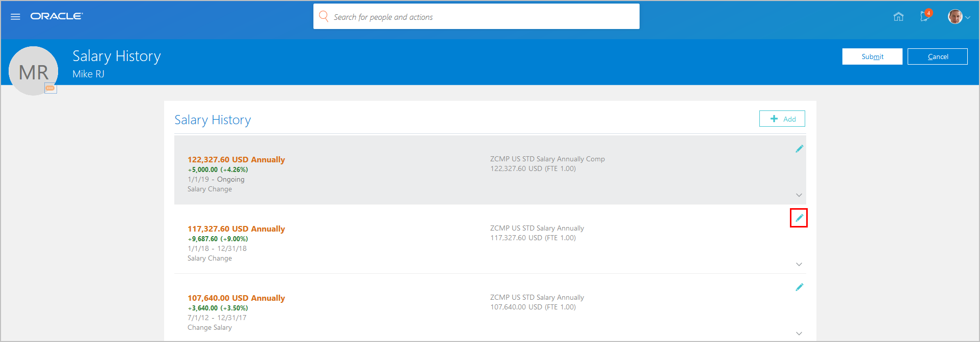Open the user profile dropdown menu
Screen dimensions: 980x342
pos(959,17)
